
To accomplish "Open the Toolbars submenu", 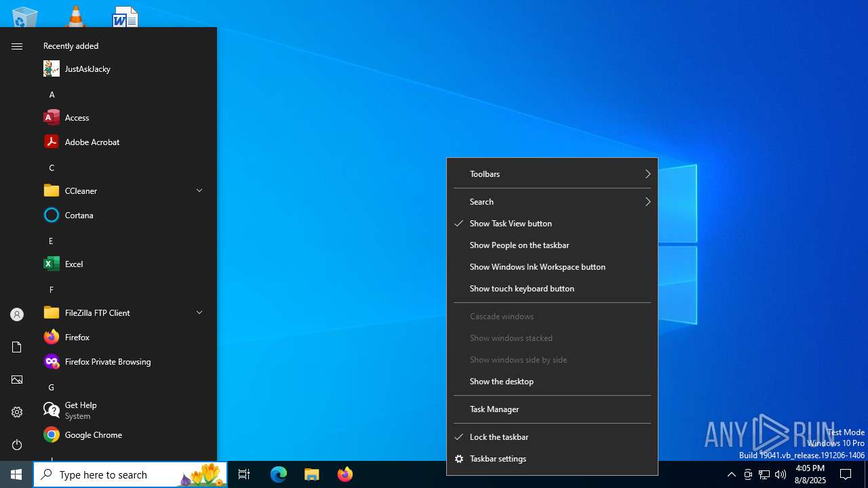I will click(x=553, y=174).
